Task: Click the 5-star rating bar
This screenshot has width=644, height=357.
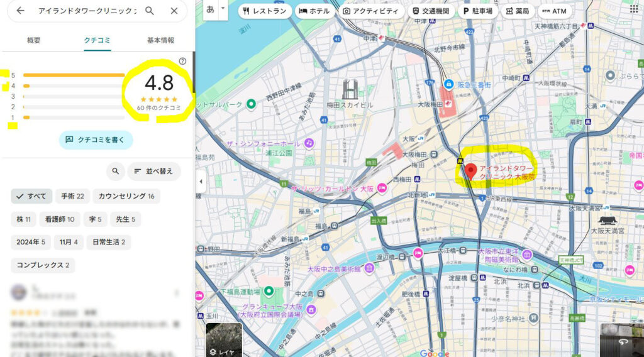Action: [74, 75]
